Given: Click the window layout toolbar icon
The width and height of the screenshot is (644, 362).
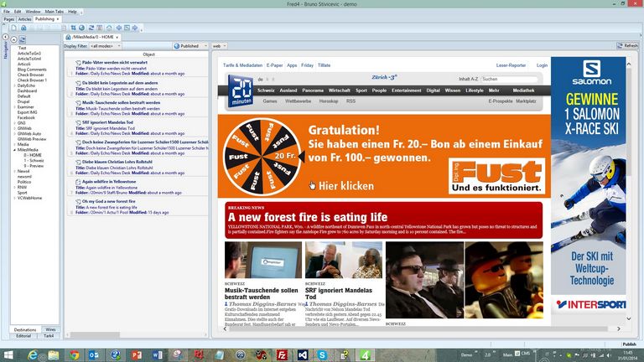Looking at the screenshot, I should click(127, 28).
